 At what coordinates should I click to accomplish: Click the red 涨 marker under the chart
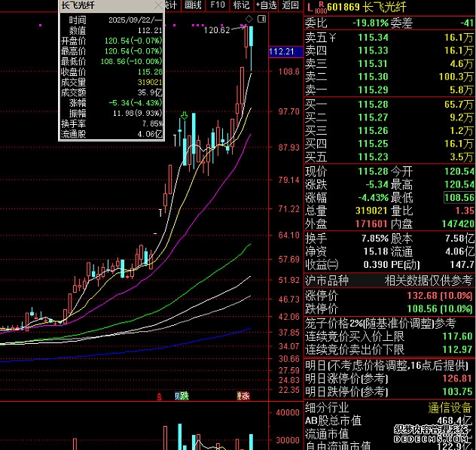(243, 396)
